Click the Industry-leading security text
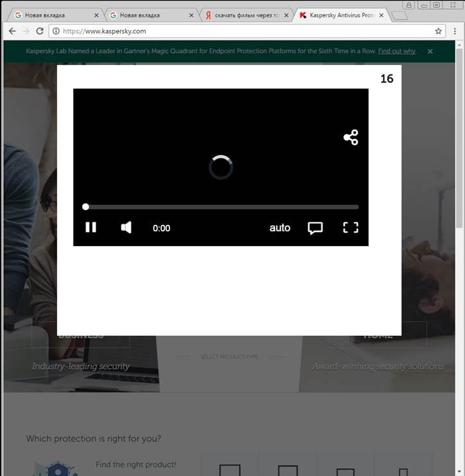465x476 pixels. 81,366
